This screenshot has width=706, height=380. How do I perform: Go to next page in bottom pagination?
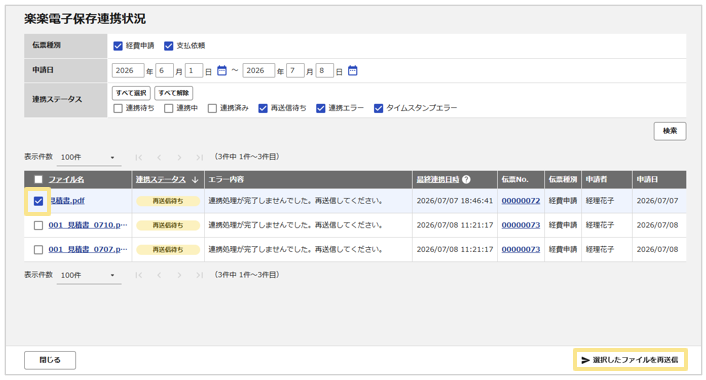point(179,275)
